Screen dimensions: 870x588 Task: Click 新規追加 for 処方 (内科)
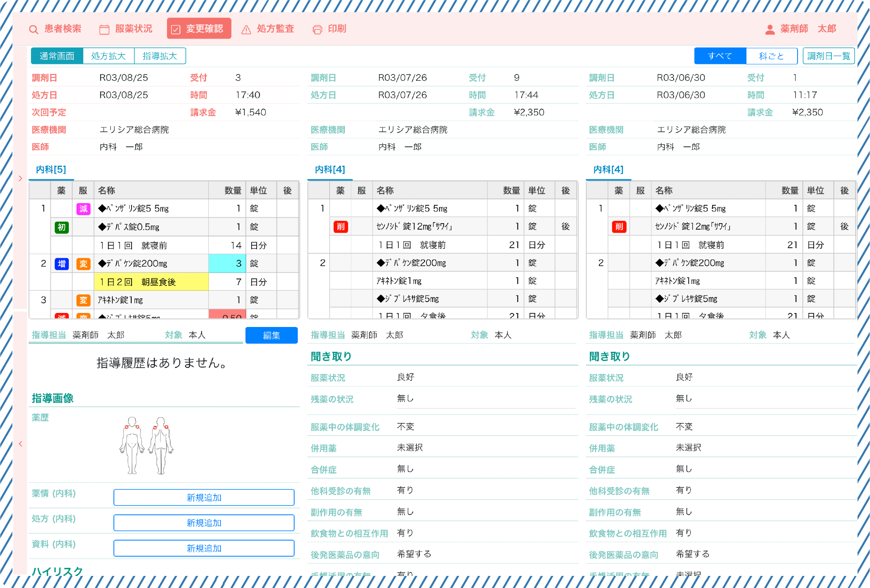coord(204,523)
